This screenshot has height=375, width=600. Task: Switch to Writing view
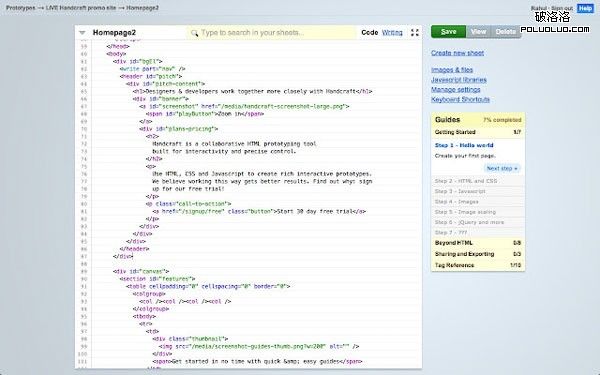[392, 33]
